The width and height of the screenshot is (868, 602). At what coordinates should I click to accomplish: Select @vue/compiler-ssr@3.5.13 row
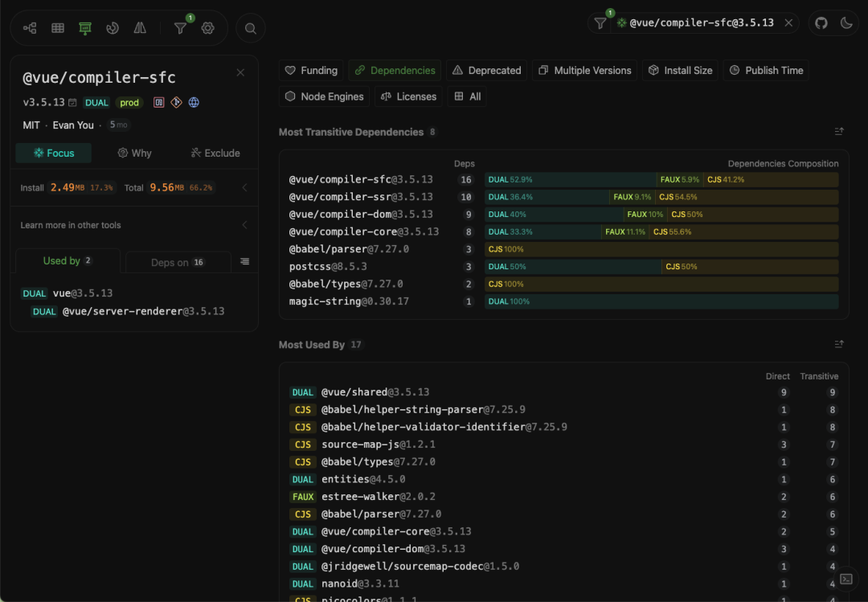coord(563,197)
